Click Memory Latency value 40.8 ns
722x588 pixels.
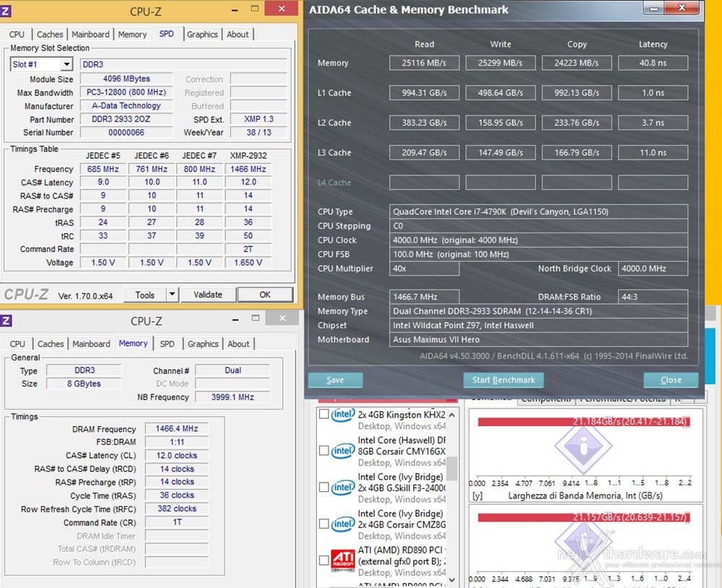(653, 63)
